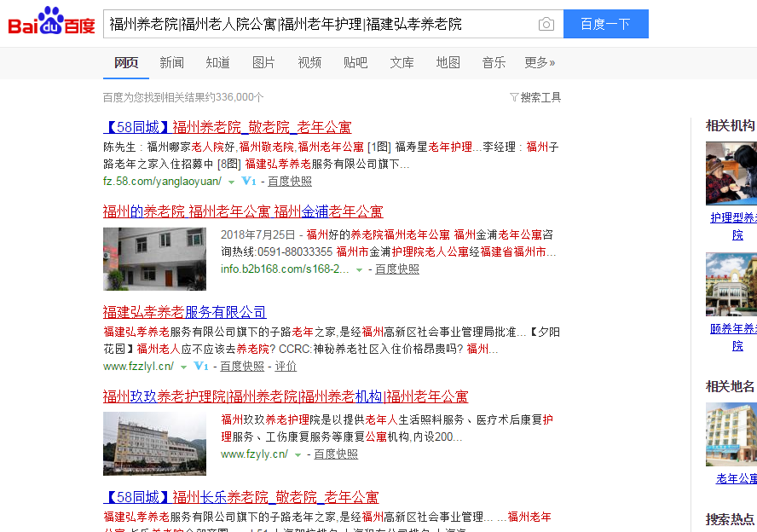Open result 福州的养老院 福州金浦老年公寓
Viewport: 757px width, 532px height.
[243, 211]
